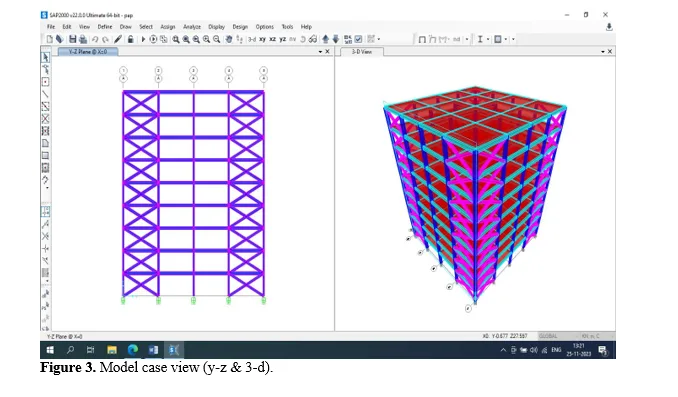Select the Draw Special Joint tool
The width and height of the screenshot is (678, 397).
click(x=45, y=82)
